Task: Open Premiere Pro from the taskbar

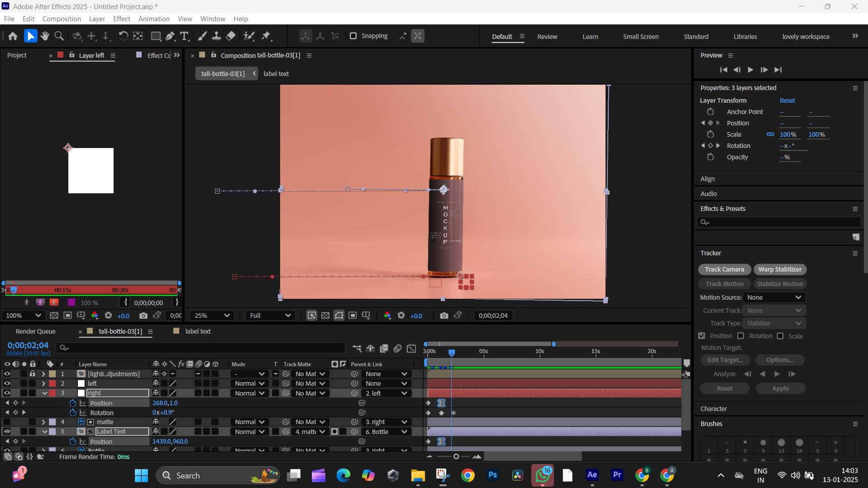Action: pyautogui.click(x=617, y=475)
